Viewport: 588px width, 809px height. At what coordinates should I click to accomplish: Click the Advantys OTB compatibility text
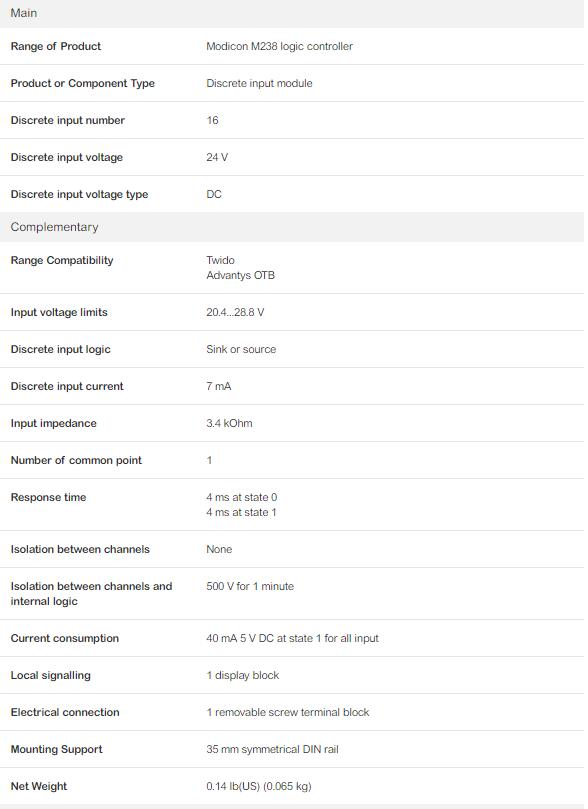click(240, 276)
